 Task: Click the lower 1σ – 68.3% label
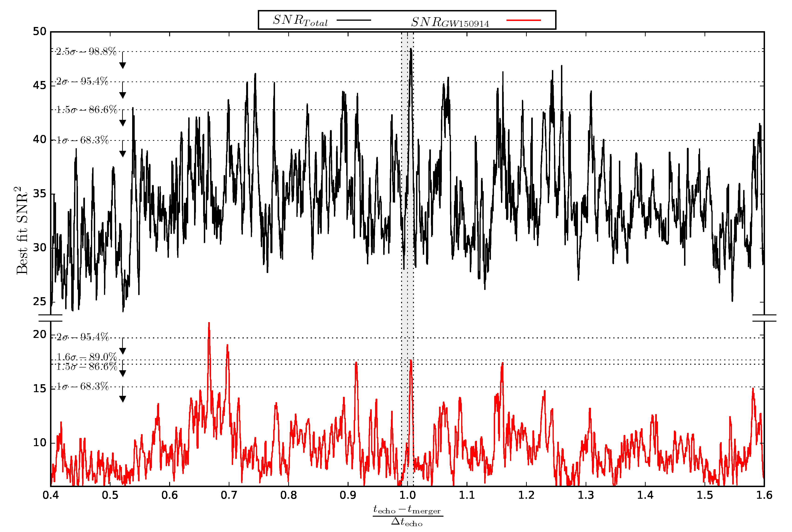click(x=82, y=387)
